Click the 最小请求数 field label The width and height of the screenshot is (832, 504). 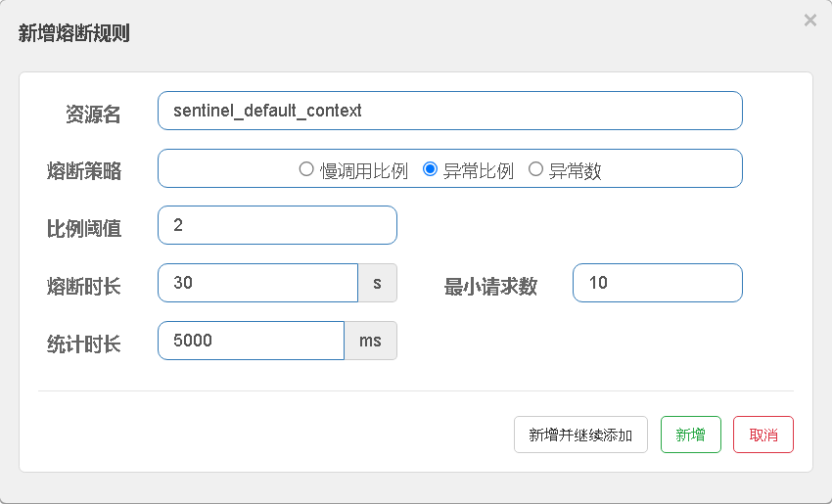[x=490, y=287]
